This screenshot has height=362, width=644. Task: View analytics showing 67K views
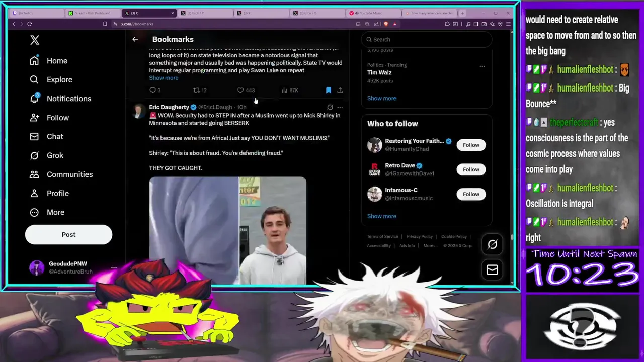(x=290, y=90)
